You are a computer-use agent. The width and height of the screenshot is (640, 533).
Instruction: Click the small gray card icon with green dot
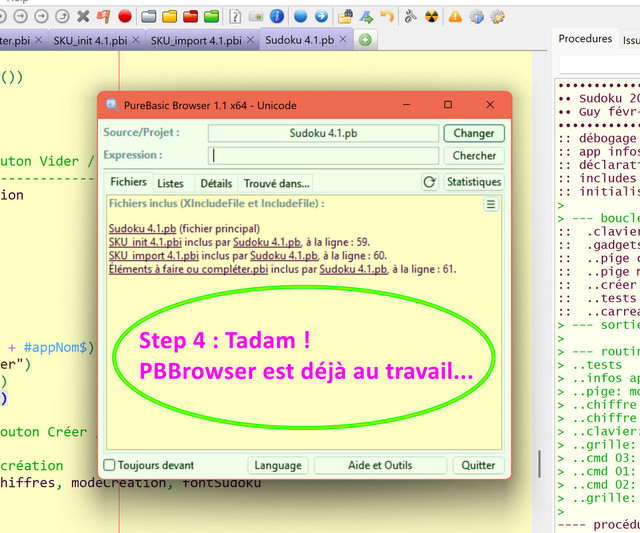click(x=256, y=17)
